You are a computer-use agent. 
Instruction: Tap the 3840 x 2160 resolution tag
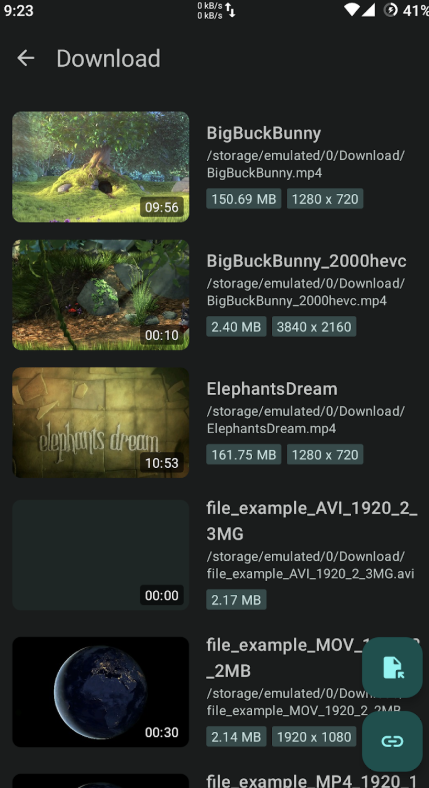pos(314,327)
